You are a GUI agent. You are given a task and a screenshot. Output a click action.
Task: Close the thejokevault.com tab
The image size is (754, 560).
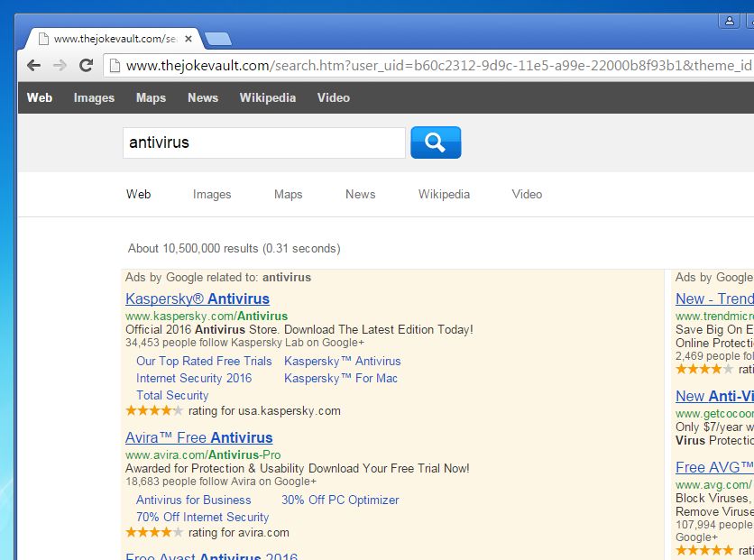[x=188, y=39]
